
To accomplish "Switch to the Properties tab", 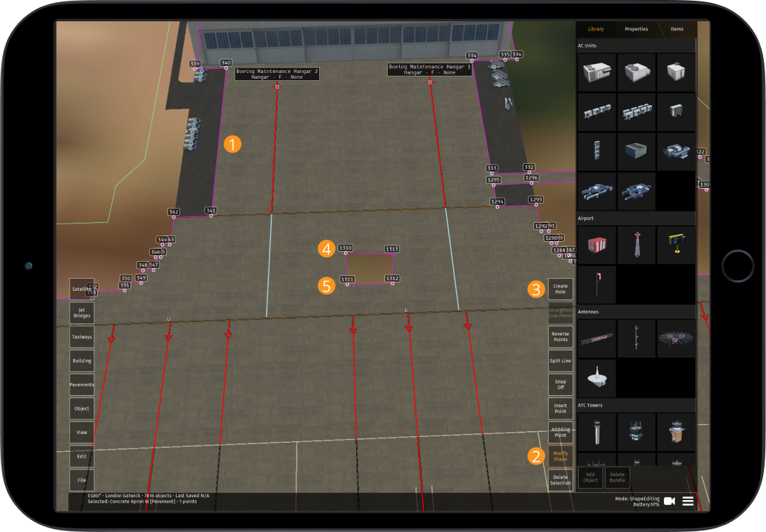I will click(x=635, y=29).
